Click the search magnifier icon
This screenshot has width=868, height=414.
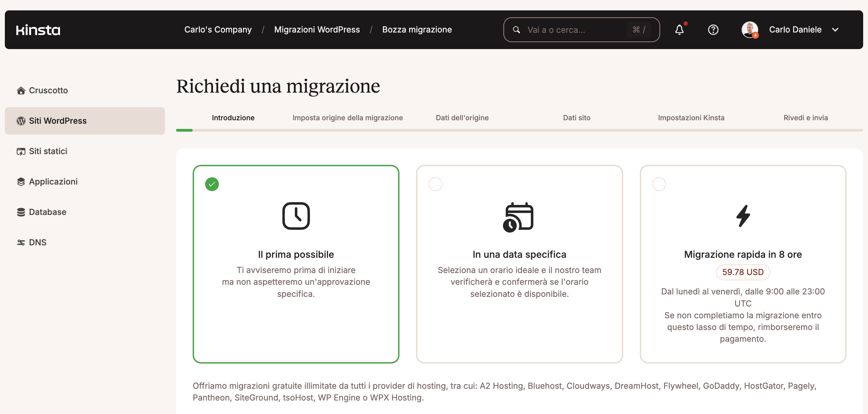[x=516, y=30]
